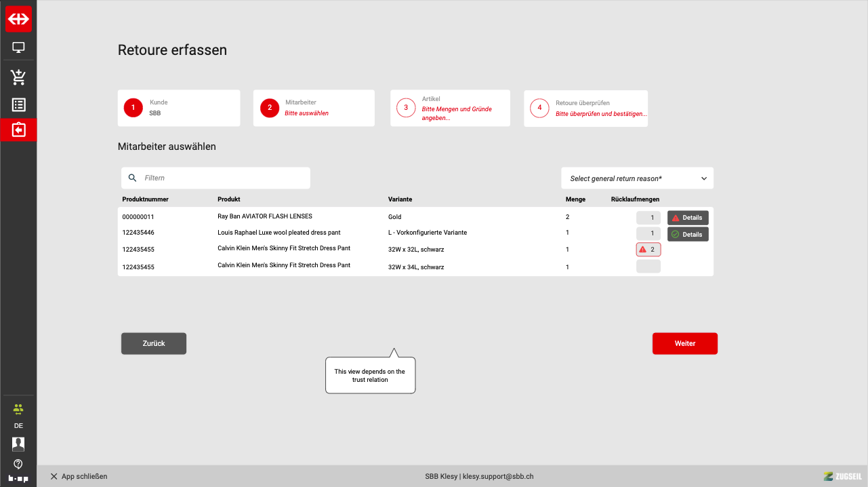Open the user profile avatar

[18, 444]
